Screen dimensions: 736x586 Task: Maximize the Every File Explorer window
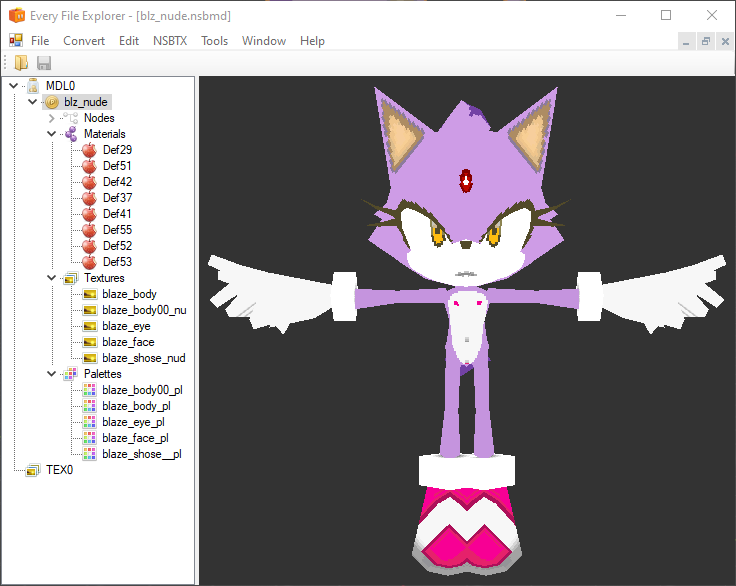click(x=666, y=15)
